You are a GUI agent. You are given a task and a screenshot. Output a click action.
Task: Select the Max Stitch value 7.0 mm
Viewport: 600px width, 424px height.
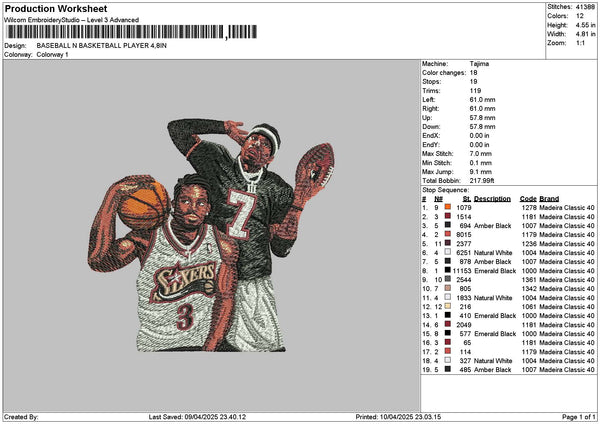tap(481, 154)
